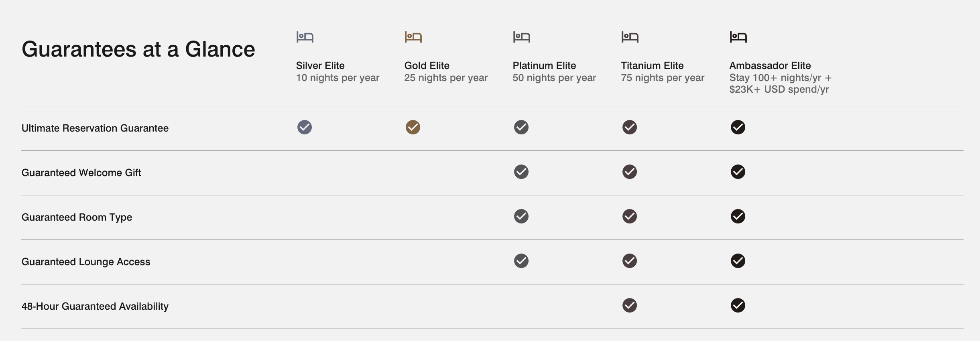
Task: Click the Ambassador Elite column heading
Action: coord(770,65)
